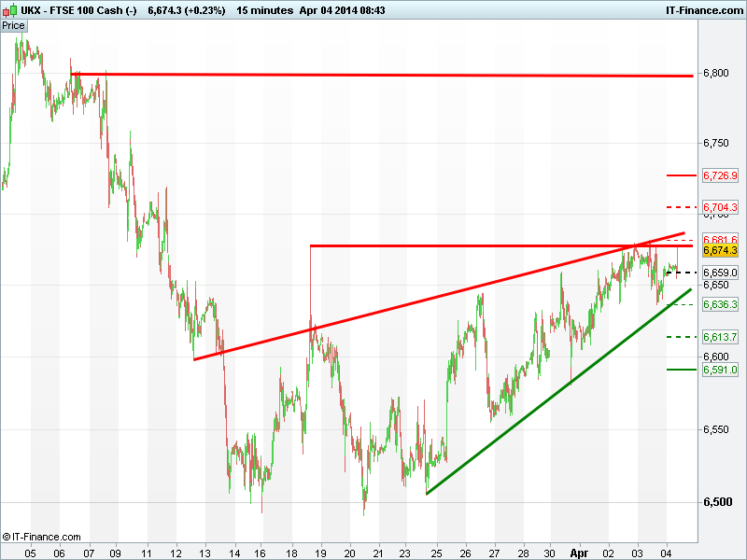This screenshot has width=747, height=560.
Task: Click the yellow 6,674.3 current price tag
Action: [720, 251]
